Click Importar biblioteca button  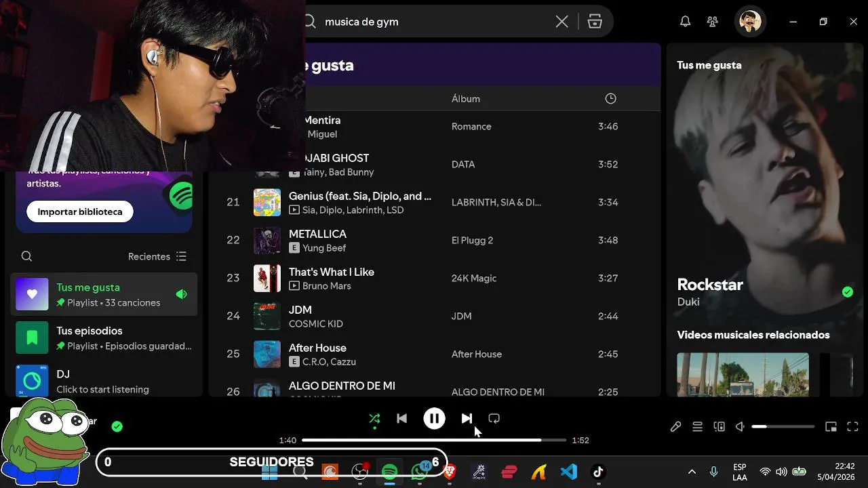(x=80, y=212)
